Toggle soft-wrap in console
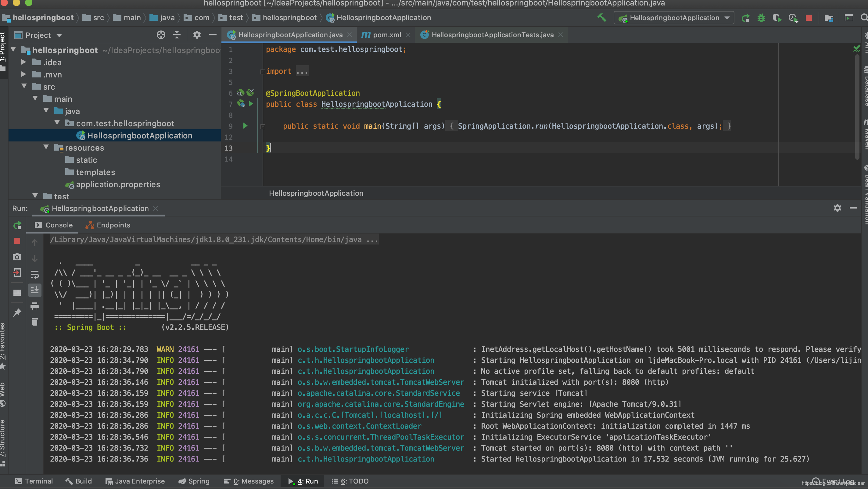The height and width of the screenshot is (489, 868). pos(35,274)
